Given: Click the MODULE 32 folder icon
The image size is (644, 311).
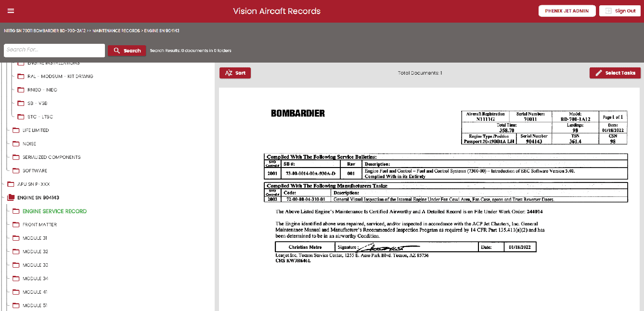Looking at the screenshot, I should click(16, 252).
